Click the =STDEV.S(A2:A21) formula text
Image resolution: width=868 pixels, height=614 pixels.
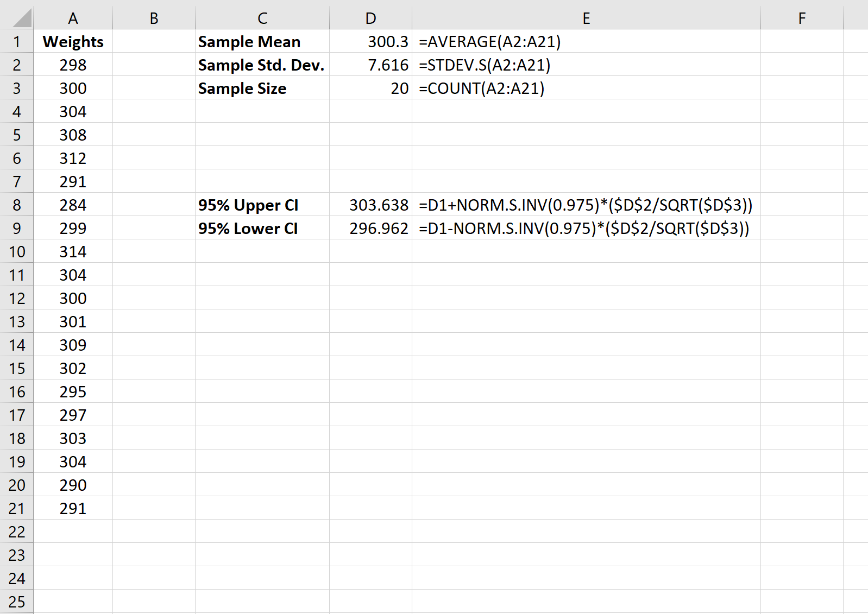(x=485, y=65)
